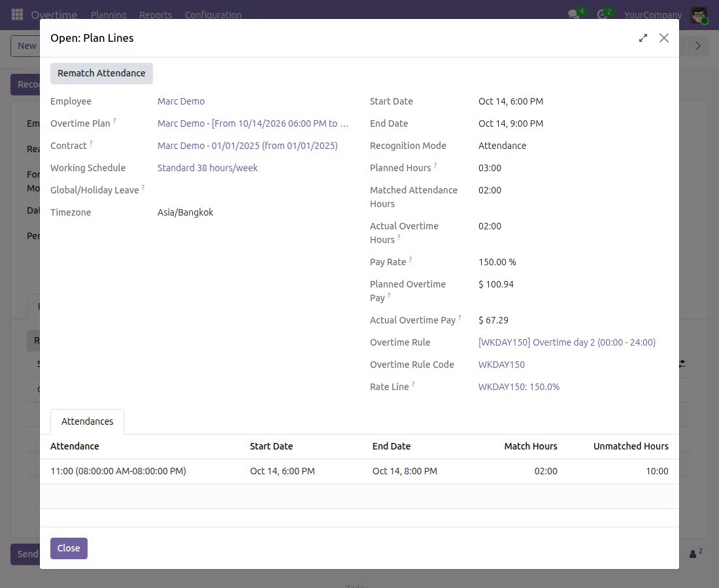Open the WKDAY150 Overtime day 2 rule link
The image size is (719, 588).
click(567, 342)
